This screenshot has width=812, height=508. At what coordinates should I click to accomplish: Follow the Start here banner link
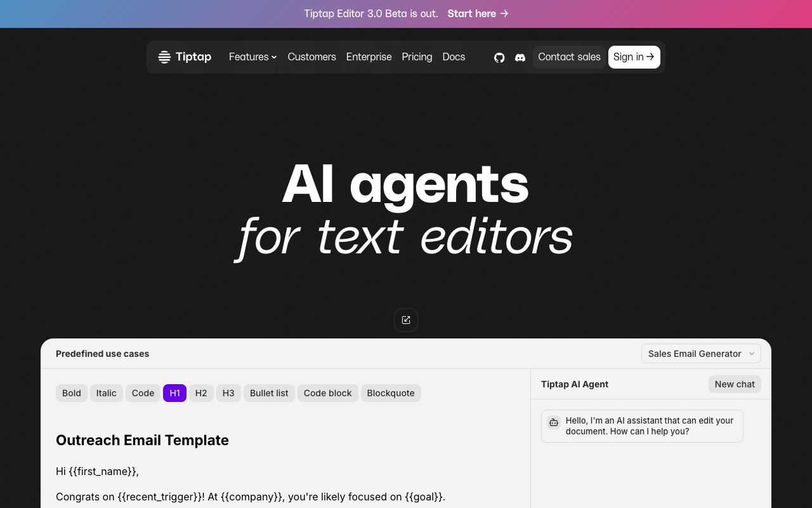[x=478, y=13]
